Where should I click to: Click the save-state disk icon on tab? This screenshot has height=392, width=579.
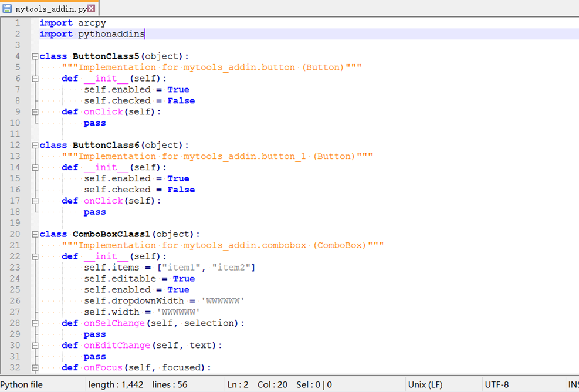7,8
